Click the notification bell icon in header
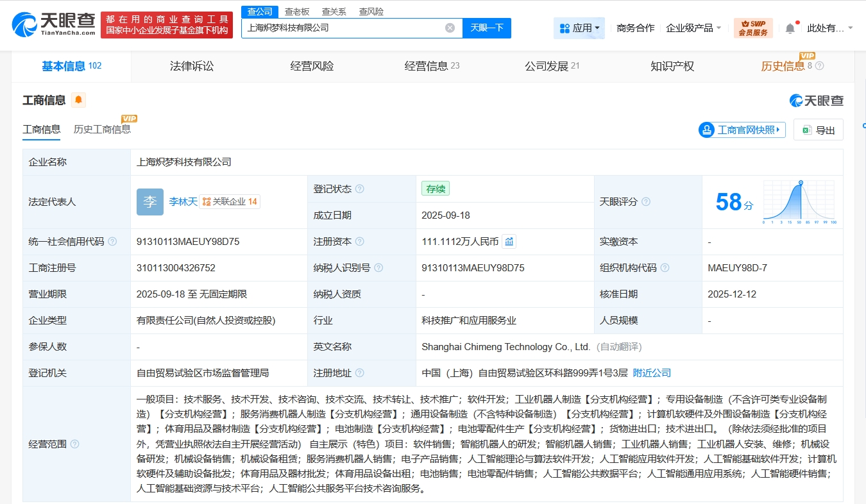 click(790, 28)
